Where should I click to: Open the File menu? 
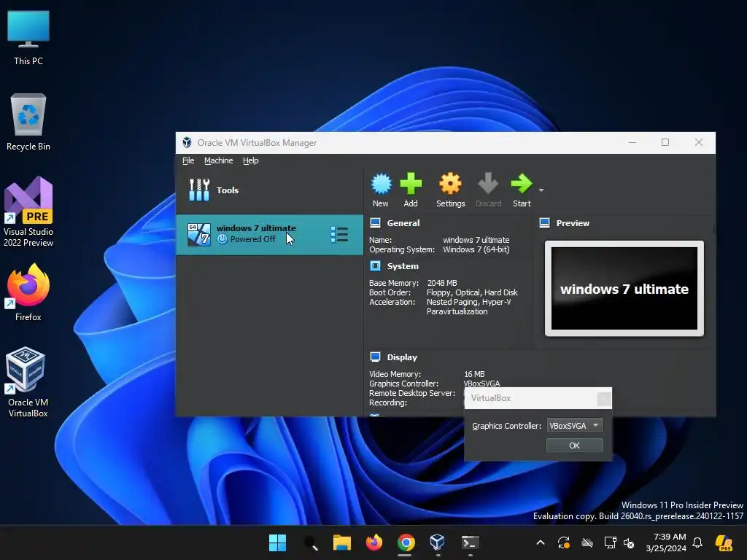click(x=188, y=160)
